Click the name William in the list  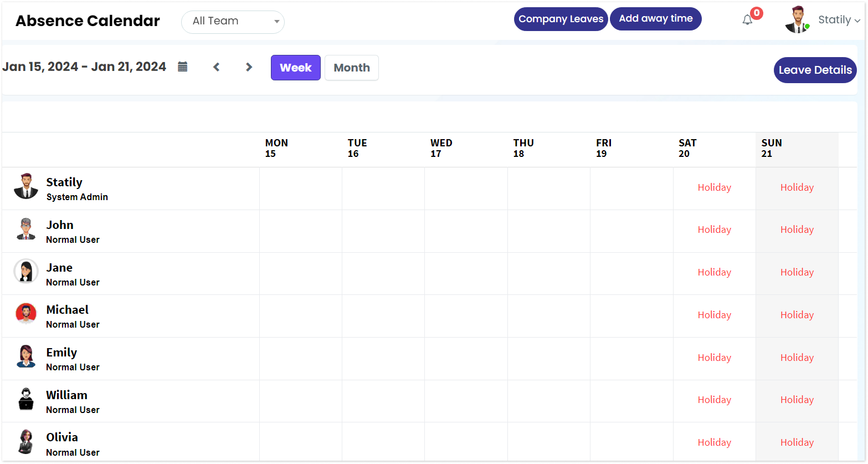click(x=66, y=395)
